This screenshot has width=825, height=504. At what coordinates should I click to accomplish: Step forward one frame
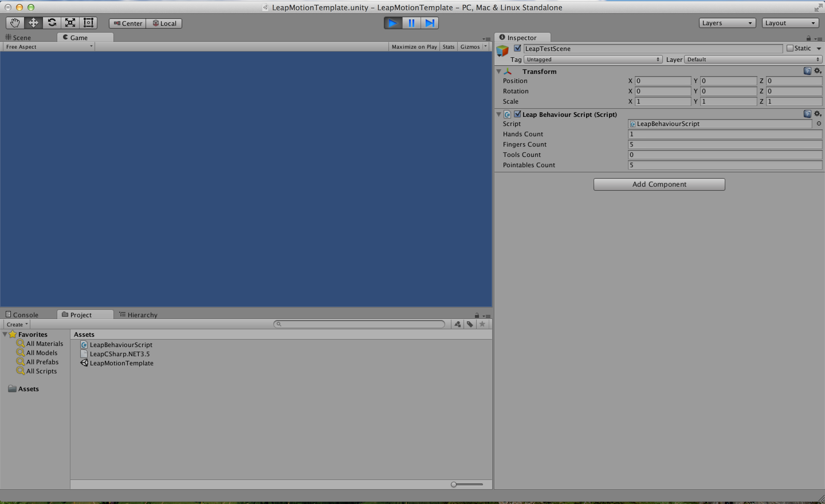[x=430, y=23]
